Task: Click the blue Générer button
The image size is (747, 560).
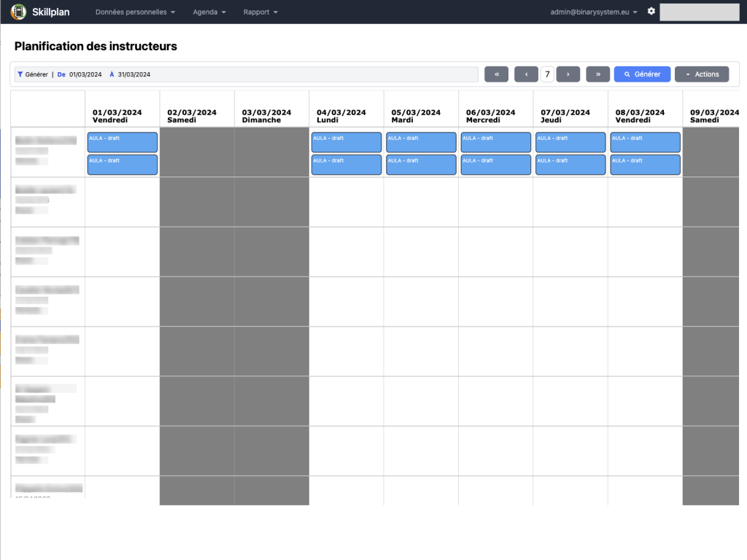Action: click(x=642, y=74)
